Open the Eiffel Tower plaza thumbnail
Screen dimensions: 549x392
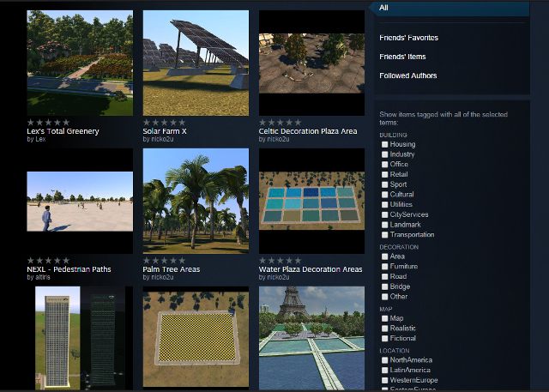pyautogui.click(x=311, y=339)
